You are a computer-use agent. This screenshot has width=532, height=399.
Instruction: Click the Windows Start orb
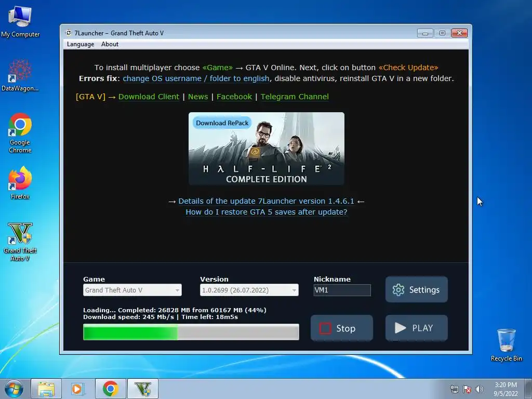pos(14,389)
